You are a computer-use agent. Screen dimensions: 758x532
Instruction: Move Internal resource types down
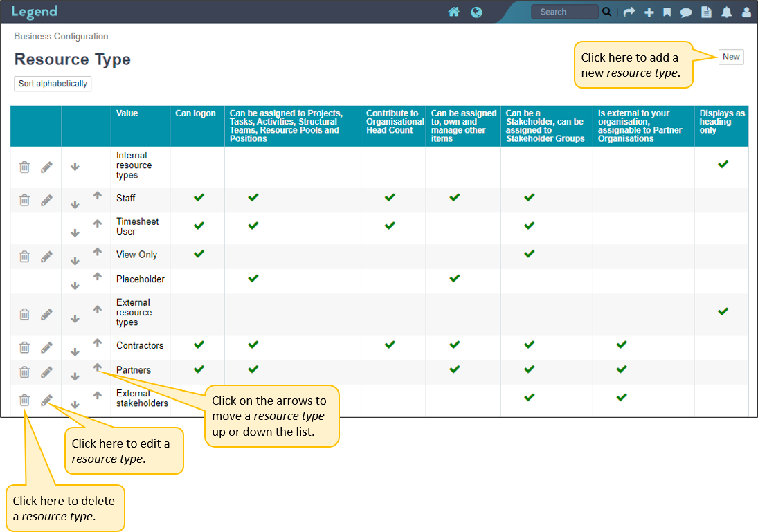coord(75,167)
